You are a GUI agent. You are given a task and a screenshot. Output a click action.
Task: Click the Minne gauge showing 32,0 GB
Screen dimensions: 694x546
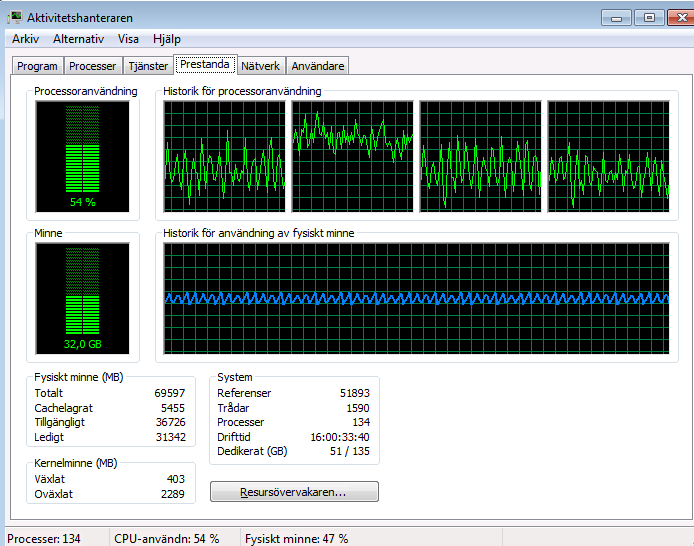tap(82, 298)
